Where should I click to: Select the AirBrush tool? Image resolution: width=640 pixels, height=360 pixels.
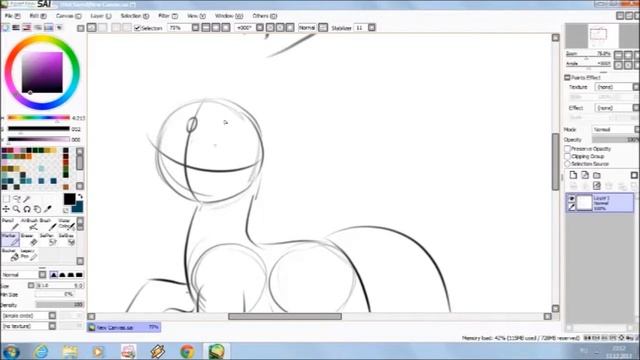[x=30, y=224]
